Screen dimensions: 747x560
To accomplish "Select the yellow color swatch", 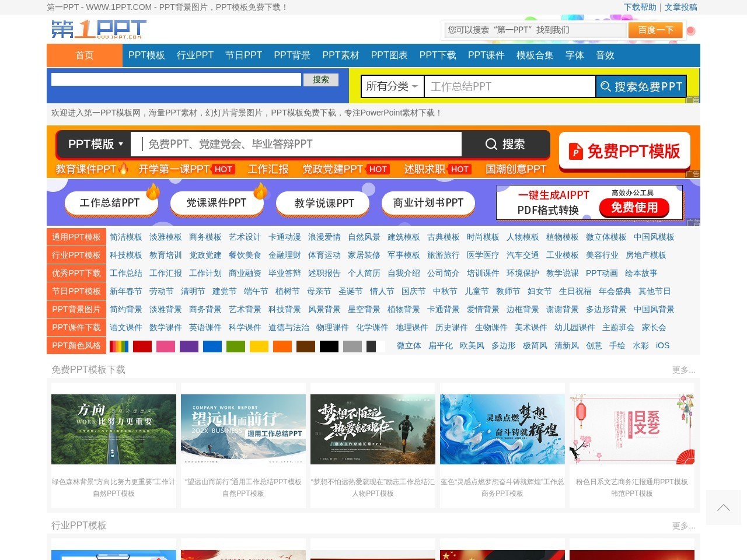I will click(x=259, y=346).
